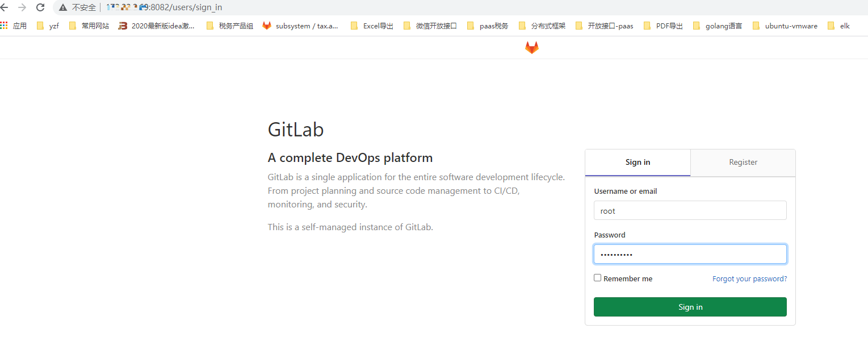This screenshot has width=868, height=337.
Task: Select the Sign in tab
Action: 638,163
